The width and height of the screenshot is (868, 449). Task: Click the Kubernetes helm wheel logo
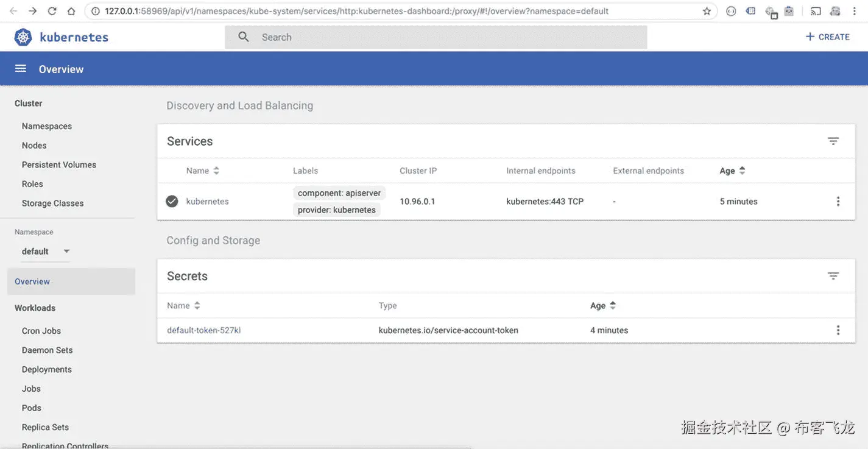[x=23, y=37]
